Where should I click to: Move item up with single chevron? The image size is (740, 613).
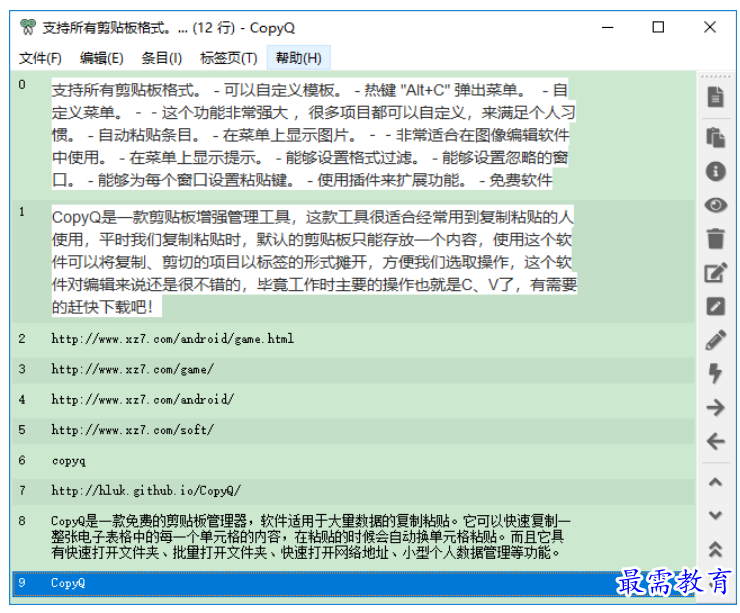pyautogui.click(x=715, y=482)
